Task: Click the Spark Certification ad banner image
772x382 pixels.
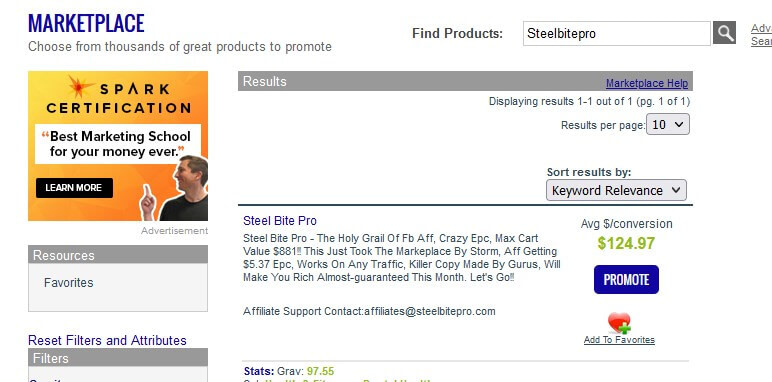Action: pos(118,146)
